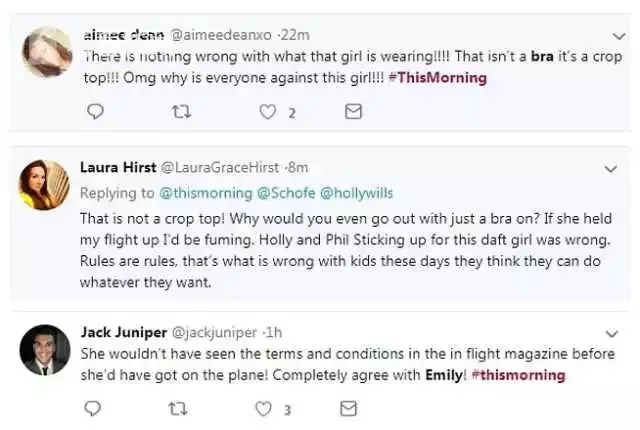View Jack Juniper's avatar
Viewport: 640px width, 430px height.
click(44, 350)
